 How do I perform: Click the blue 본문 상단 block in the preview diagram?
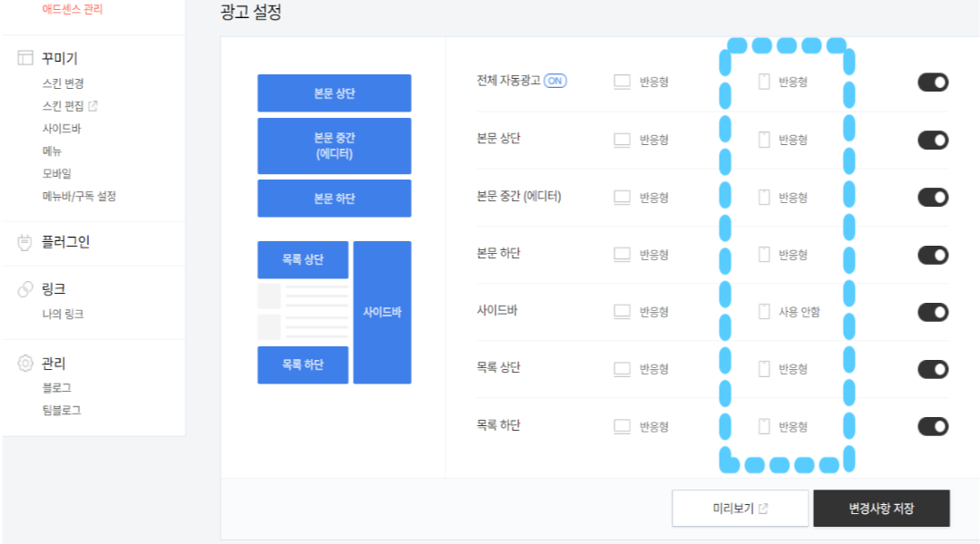[x=335, y=92]
